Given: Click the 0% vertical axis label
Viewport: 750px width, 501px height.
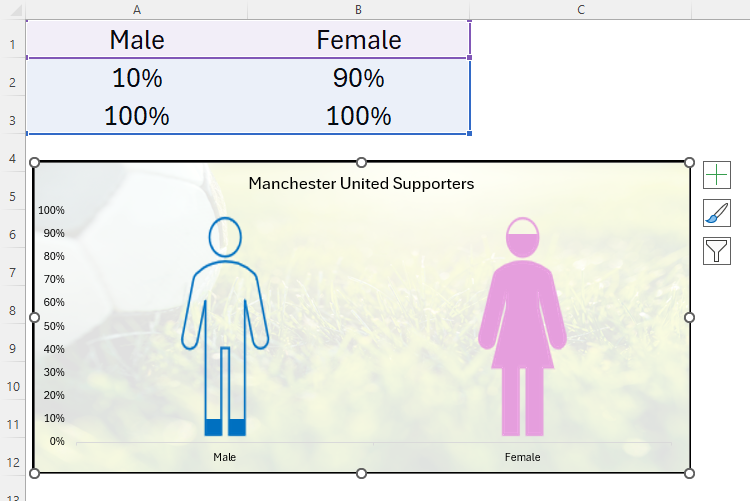Looking at the screenshot, I should (57, 441).
